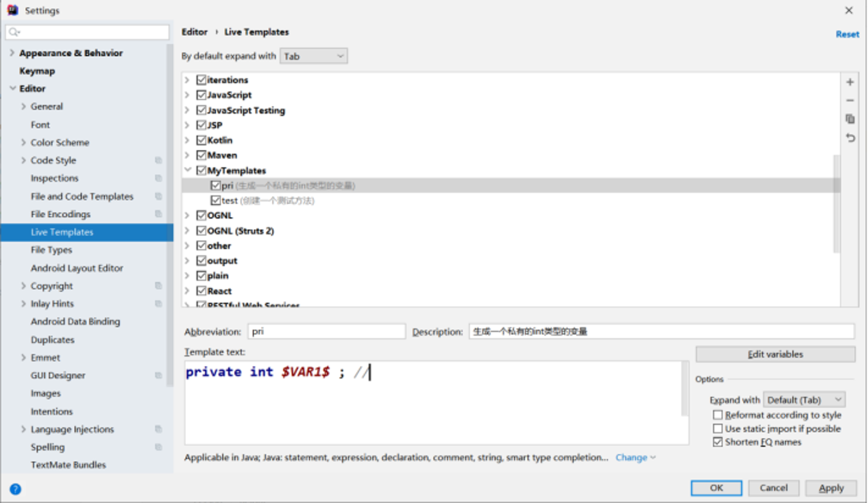The width and height of the screenshot is (868, 503).
Task: Expand the Appearance & Behavior section
Action: [12, 53]
